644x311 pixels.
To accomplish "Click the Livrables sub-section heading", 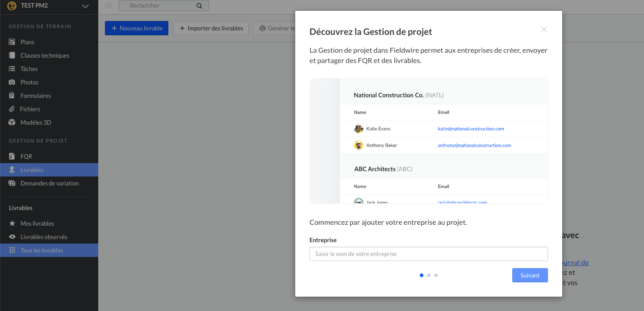I will pyautogui.click(x=21, y=208).
